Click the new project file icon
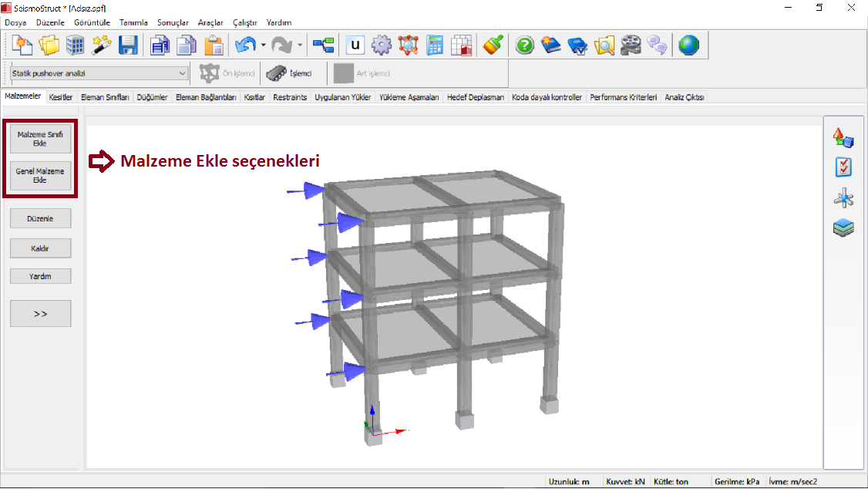The width and height of the screenshot is (868, 489). click(22, 46)
